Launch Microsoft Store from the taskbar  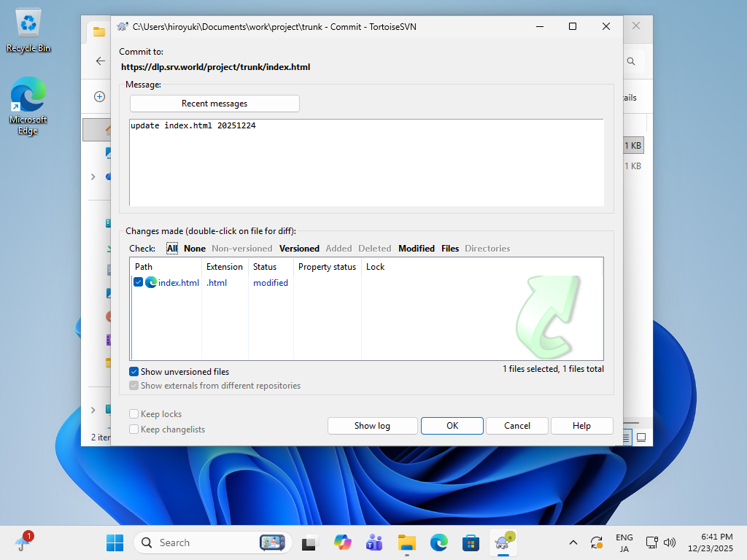(471, 542)
